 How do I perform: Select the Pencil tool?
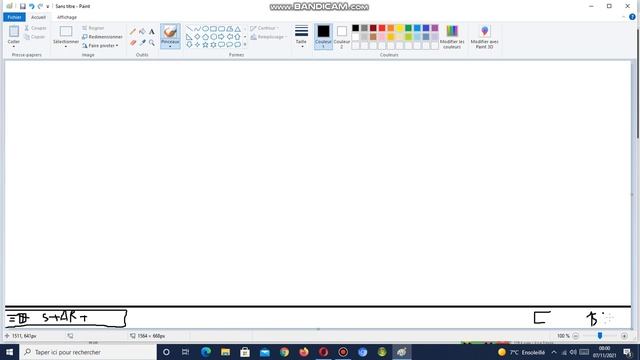[133, 31]
